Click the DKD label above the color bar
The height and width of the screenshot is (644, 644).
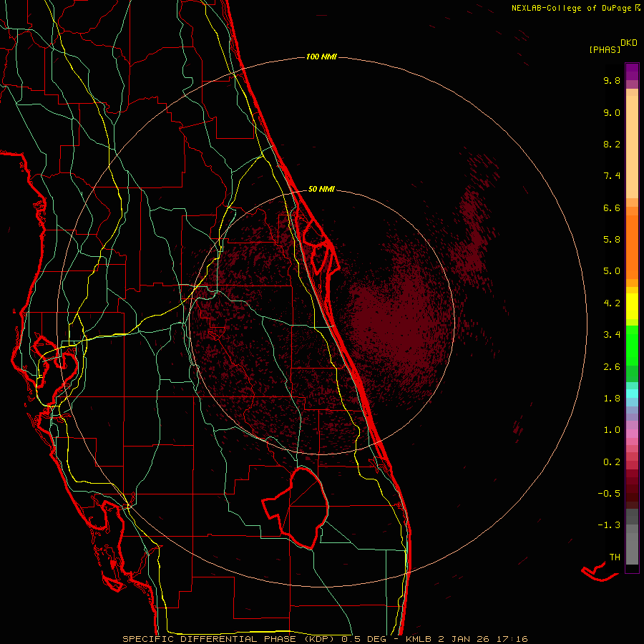629,43
